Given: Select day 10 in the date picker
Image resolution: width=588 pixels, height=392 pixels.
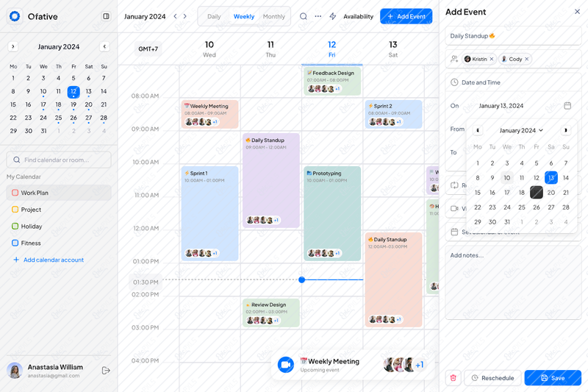Looking at the screenshot, I should coord(507,178).
